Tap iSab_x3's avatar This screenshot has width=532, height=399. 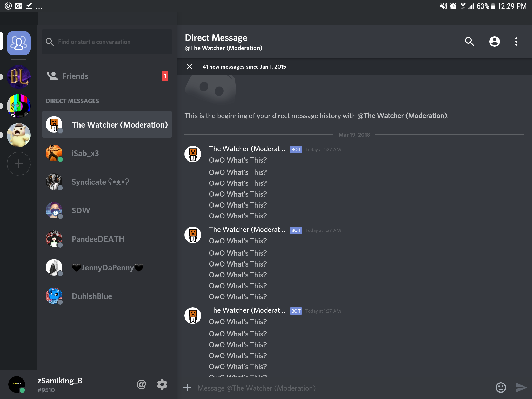click(x=54, y=153)
